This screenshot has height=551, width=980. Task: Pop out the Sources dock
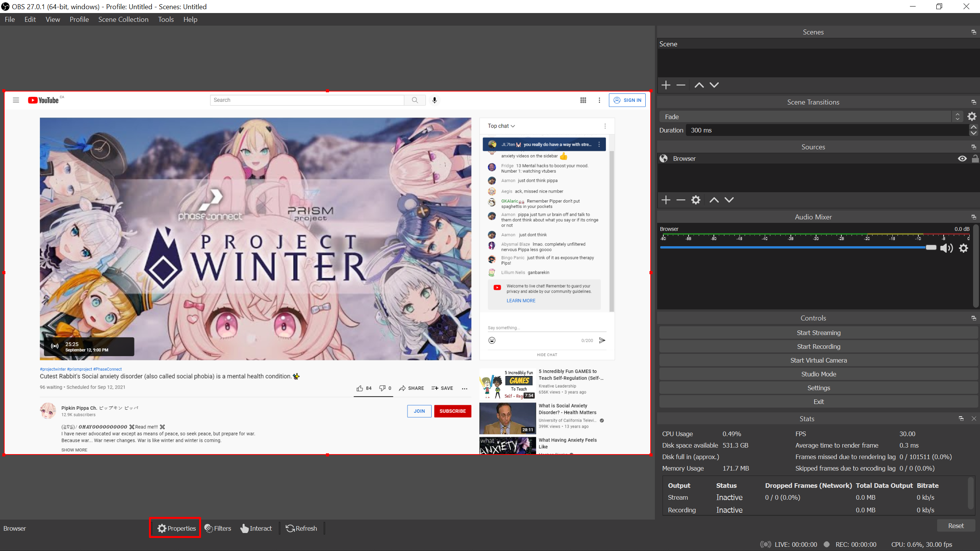[974, 147]
